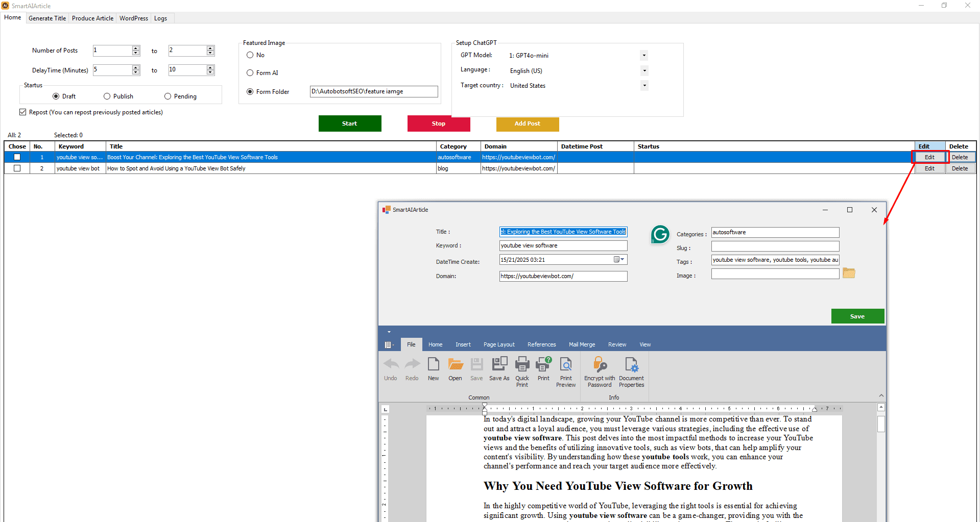Click the tab stop selector on the ruler corner
Viewport: 980px width, 522px height.
tap(386, 409)
